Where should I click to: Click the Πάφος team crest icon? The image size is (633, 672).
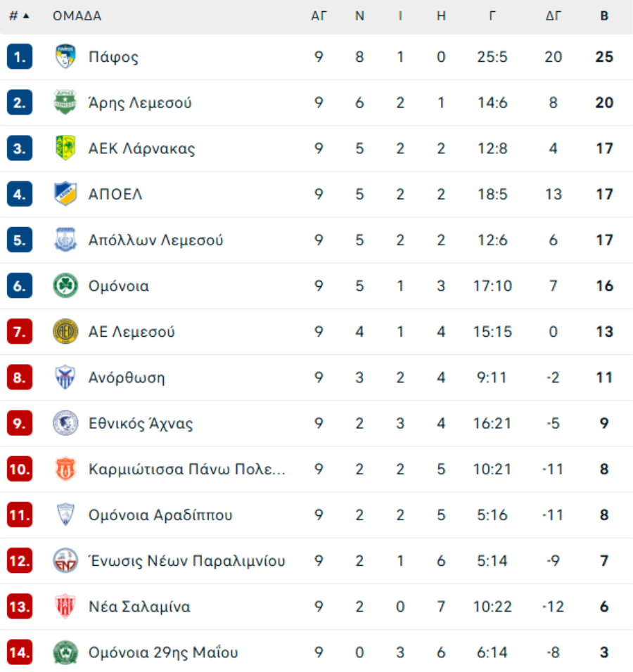coord(65,56)
